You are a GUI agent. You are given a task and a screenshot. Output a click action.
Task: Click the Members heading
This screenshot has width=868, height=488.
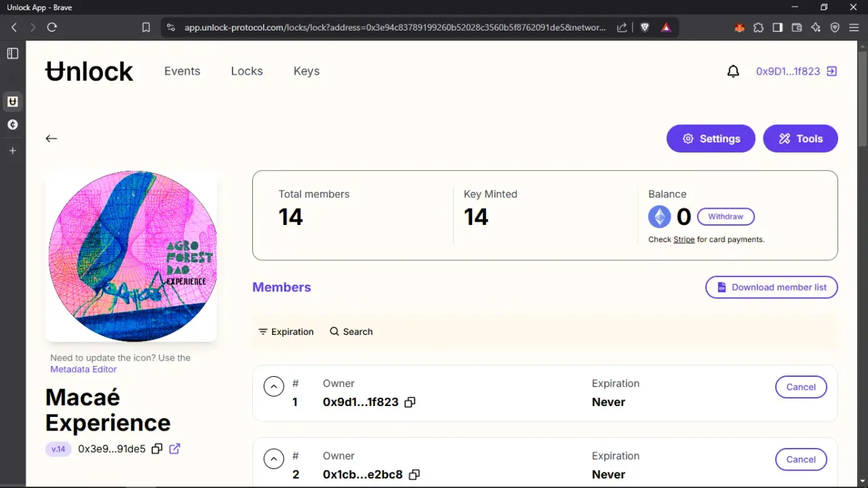click(281, 287)
